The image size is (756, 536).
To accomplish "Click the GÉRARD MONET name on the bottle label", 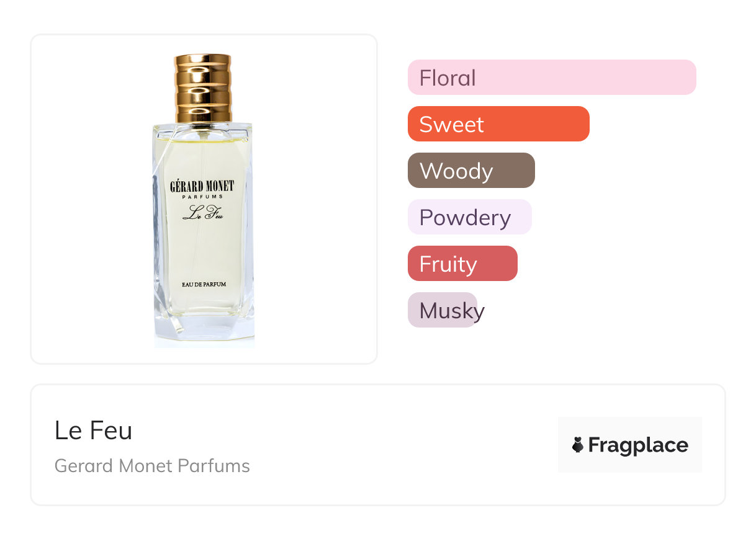I will 202,186.
